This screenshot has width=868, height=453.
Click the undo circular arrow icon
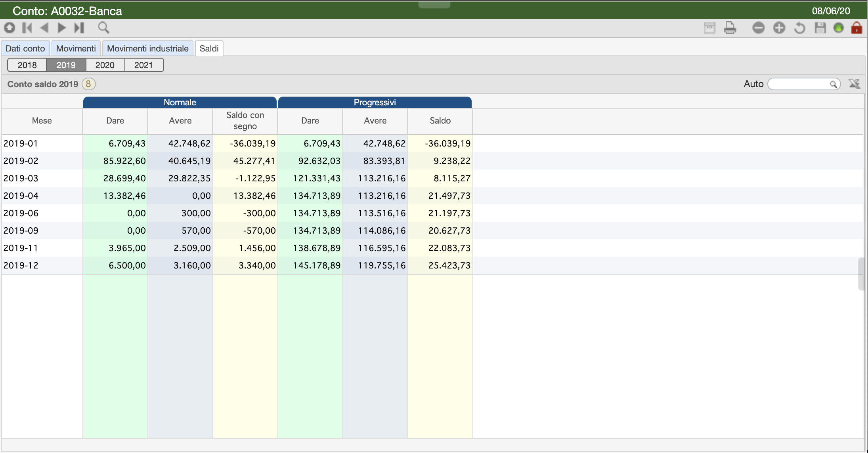point(799,28)
